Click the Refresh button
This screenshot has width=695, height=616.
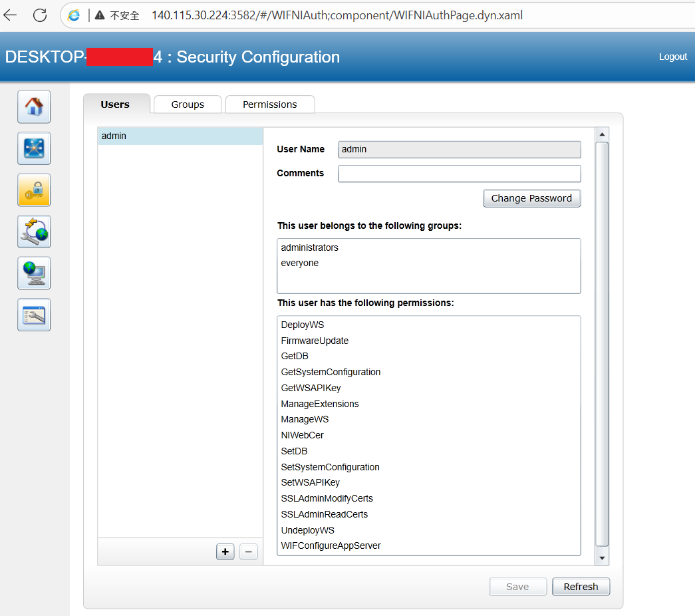pos(581,587)
